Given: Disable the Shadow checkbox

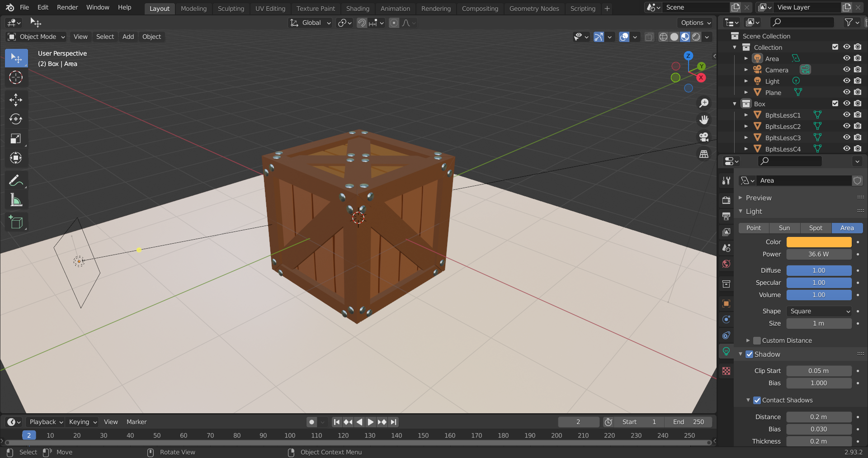Looking at the screenshot, I should point(750,354).
